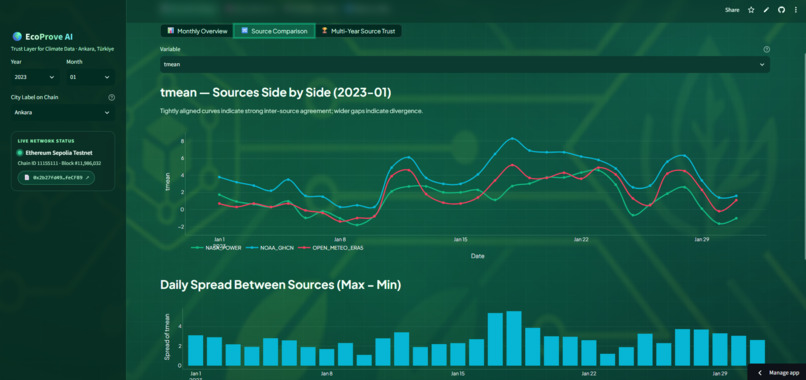The image size is (806, 380).
Task: Expand the Month dropdown showing 01
Action: point(90,77)
